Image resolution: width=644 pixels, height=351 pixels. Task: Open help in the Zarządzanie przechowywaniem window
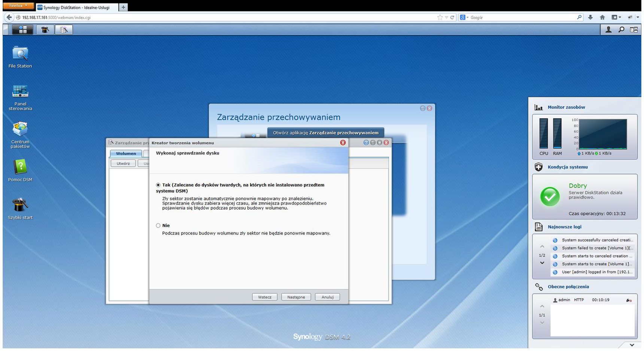point(366,143)
